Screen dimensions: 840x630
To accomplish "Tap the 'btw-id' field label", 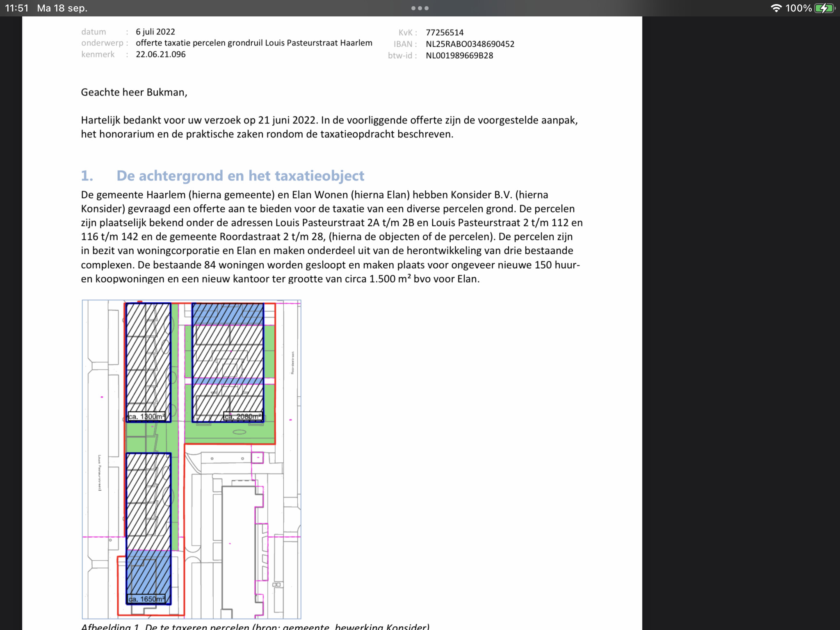I will tap(400, 55).
